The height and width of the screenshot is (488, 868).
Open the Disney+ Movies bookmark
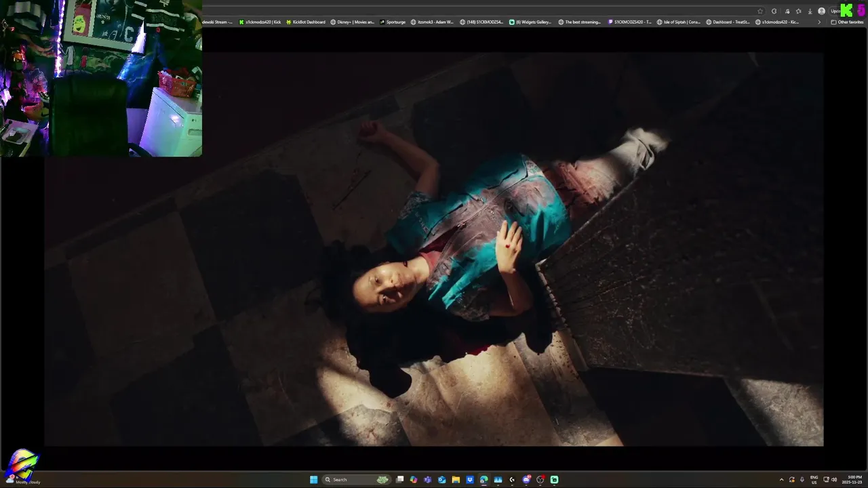(x=352, y=22)
